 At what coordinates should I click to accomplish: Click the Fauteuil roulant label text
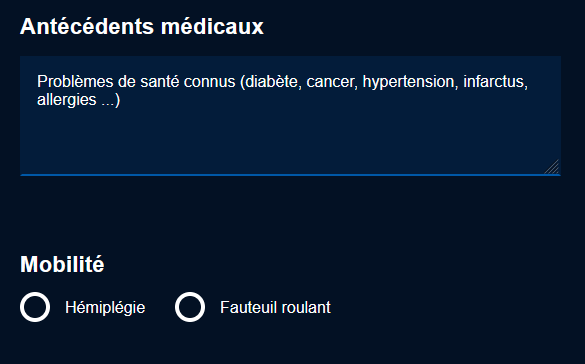pyautogui.click(x=275, y=308)
